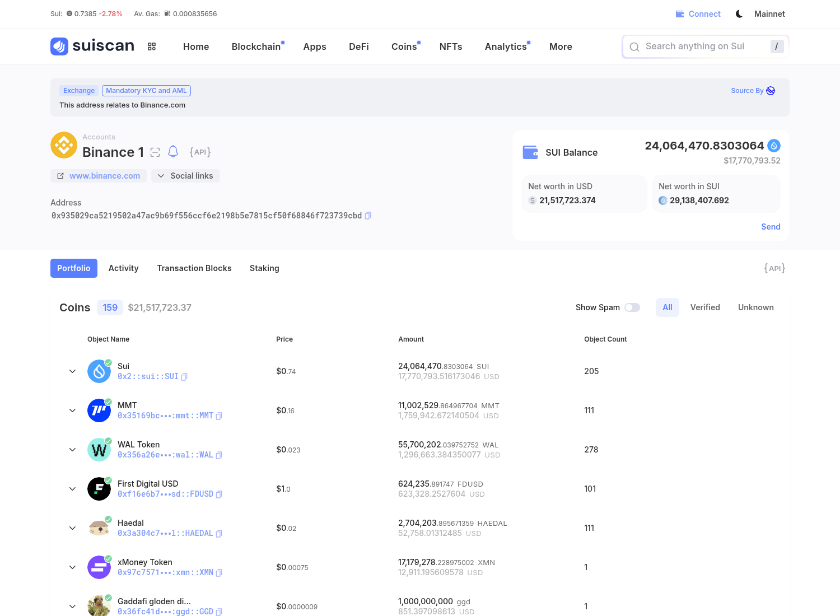The image size is (840, 616).
Task: Click the Binance account logo
Action: 64,146
